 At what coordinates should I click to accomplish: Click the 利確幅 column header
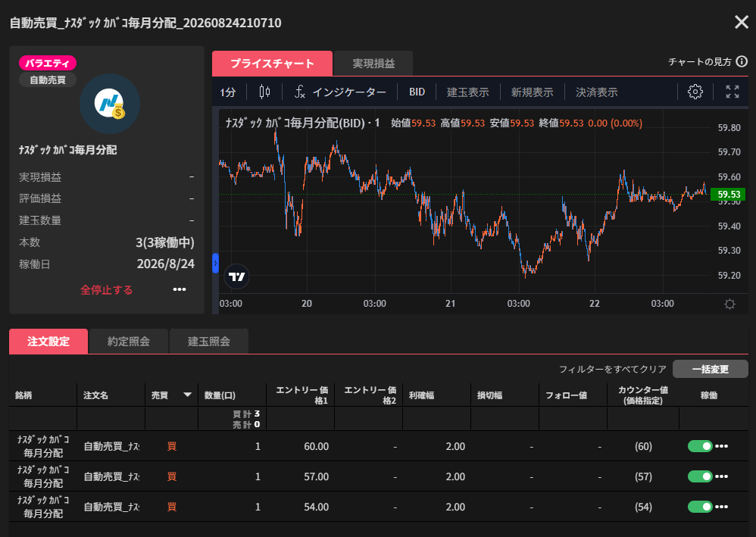[421, 395]
